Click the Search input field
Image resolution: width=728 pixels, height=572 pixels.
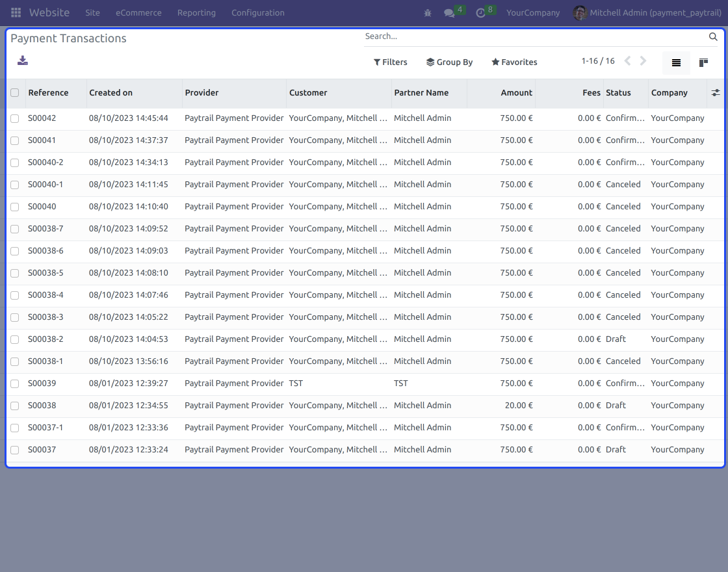(x=534, y=36)
